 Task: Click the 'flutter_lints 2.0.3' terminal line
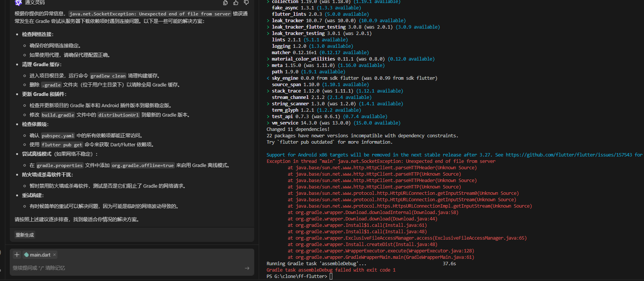(320, 14)
